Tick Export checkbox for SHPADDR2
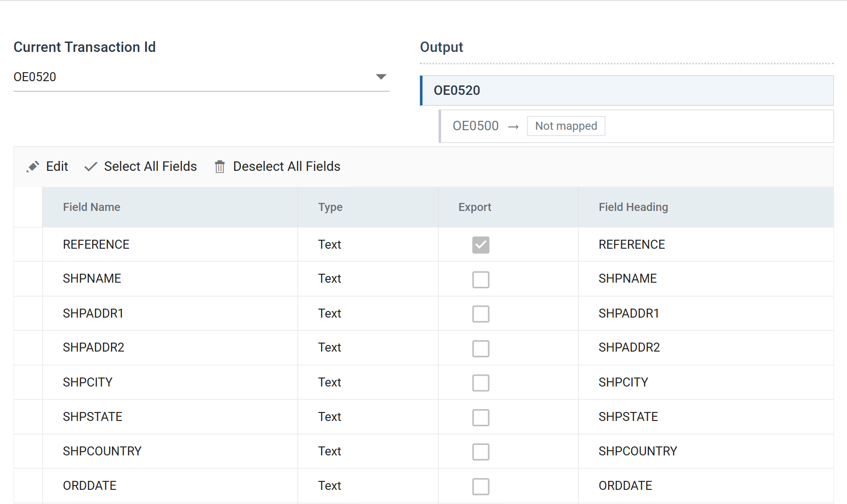The image size is (847, 504). coord(481,348)
